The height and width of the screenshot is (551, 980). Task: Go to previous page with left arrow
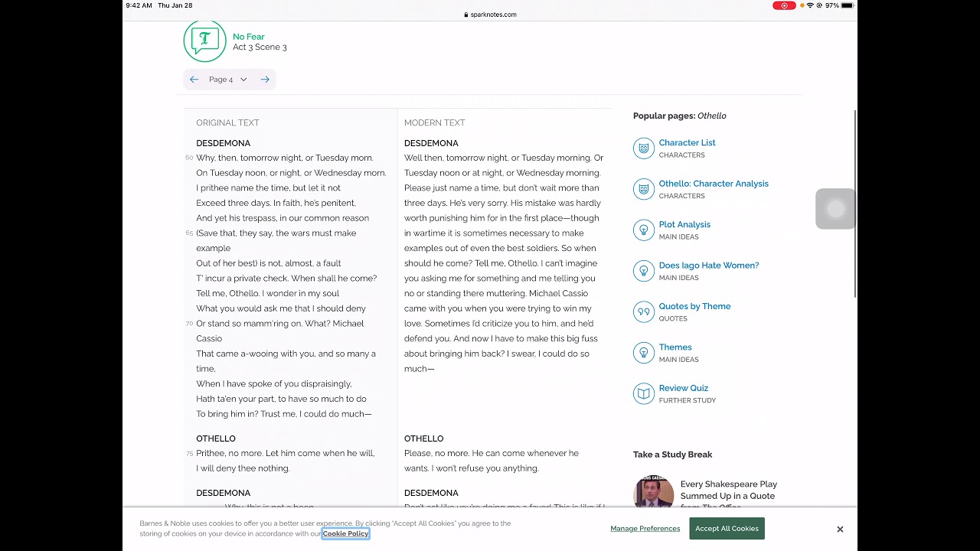194,80
